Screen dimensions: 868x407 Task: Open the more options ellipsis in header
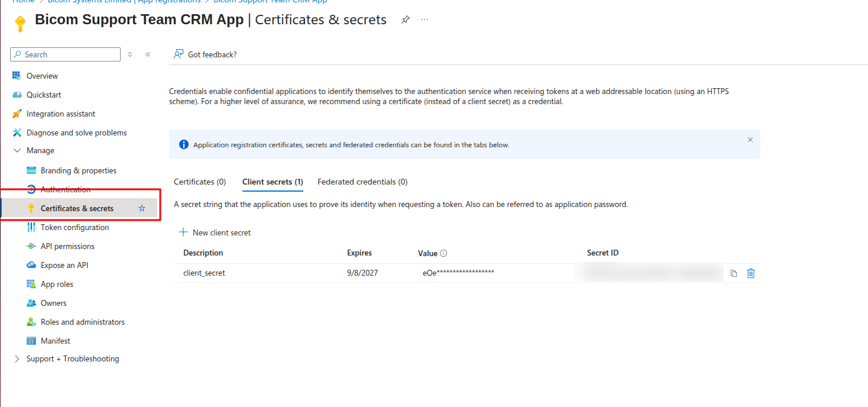click(425, 20)
